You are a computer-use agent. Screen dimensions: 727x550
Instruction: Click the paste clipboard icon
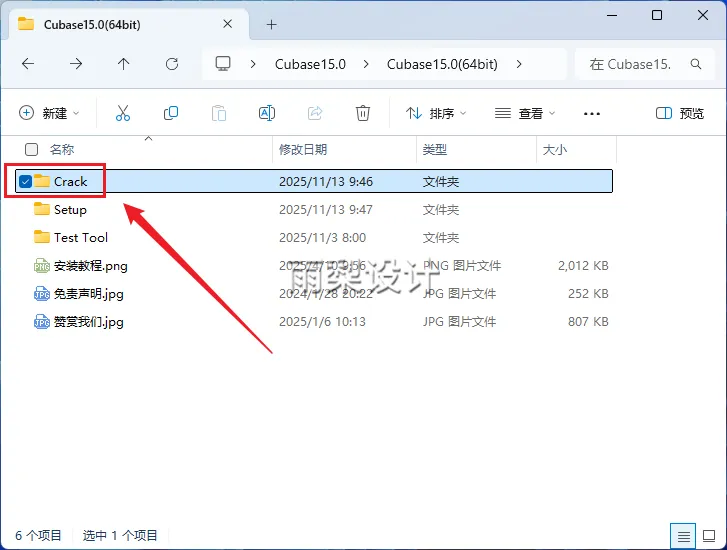coord(219,113)
